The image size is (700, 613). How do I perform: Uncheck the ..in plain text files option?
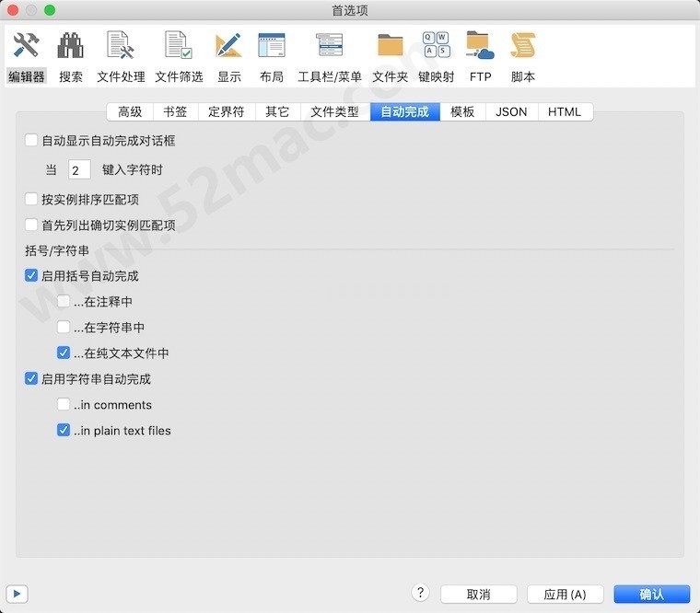tap(64, 430)
